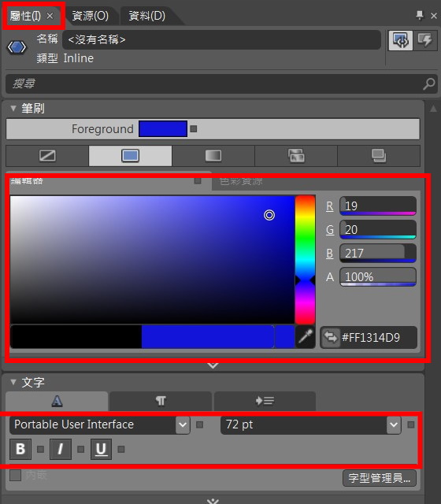Click the initial black color bar

pyautogui.click(x=76, y=337)
